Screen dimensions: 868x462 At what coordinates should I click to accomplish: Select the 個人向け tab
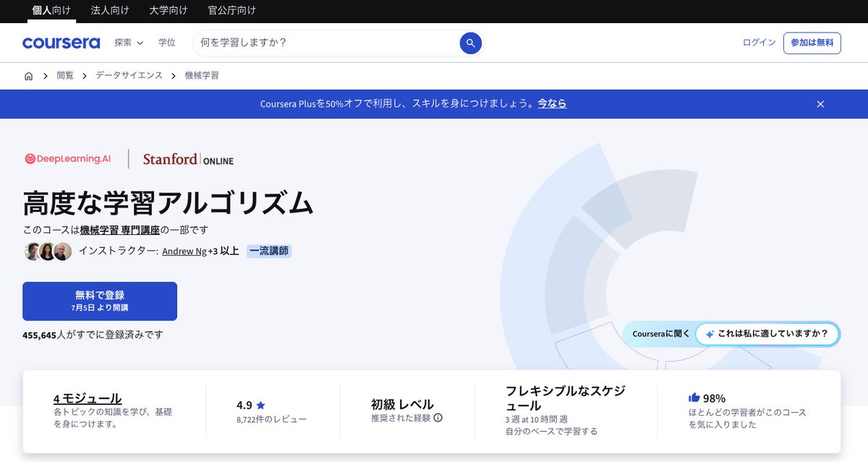[52, 11]
